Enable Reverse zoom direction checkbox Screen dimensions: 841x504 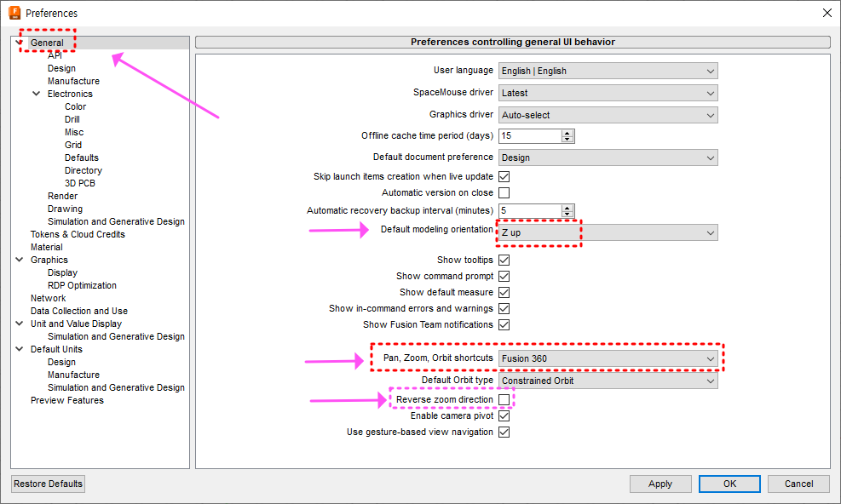click(x=504, y=399)
